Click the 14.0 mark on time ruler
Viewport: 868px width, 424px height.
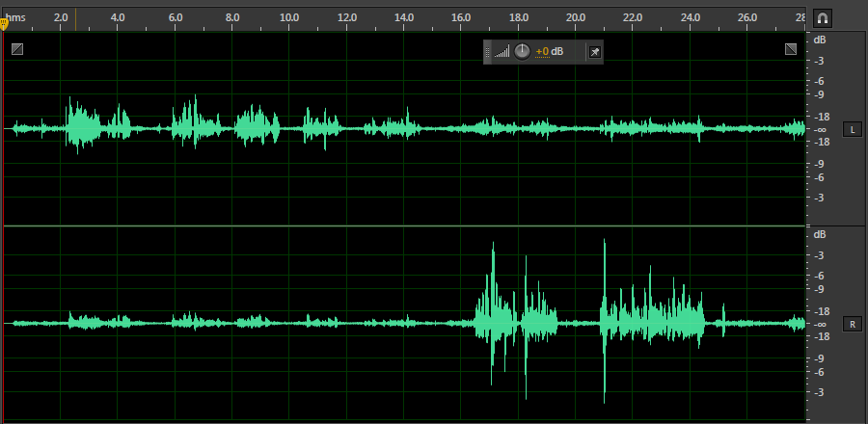404,17
